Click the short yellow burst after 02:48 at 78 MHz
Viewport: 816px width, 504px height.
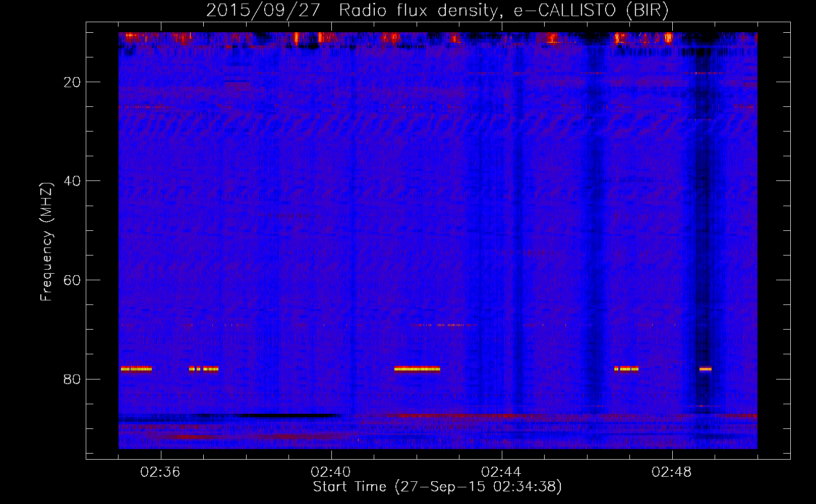(706, 369)
